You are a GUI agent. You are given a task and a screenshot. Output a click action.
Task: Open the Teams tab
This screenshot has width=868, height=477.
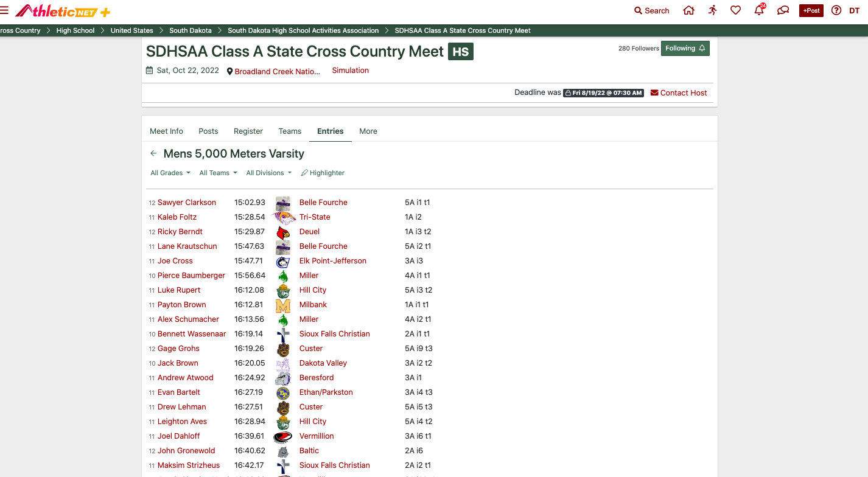click(290, 131)
